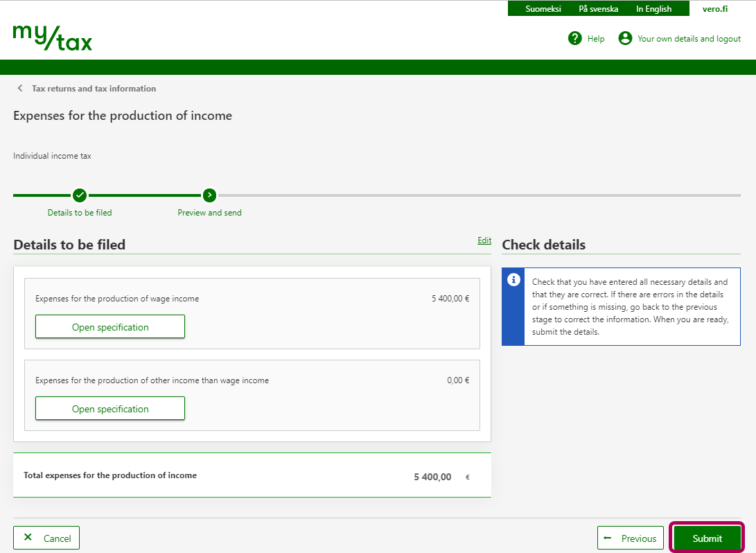756x553 pixels.
Task: Click the completed checkmark step circle
Action: [80, 195]
